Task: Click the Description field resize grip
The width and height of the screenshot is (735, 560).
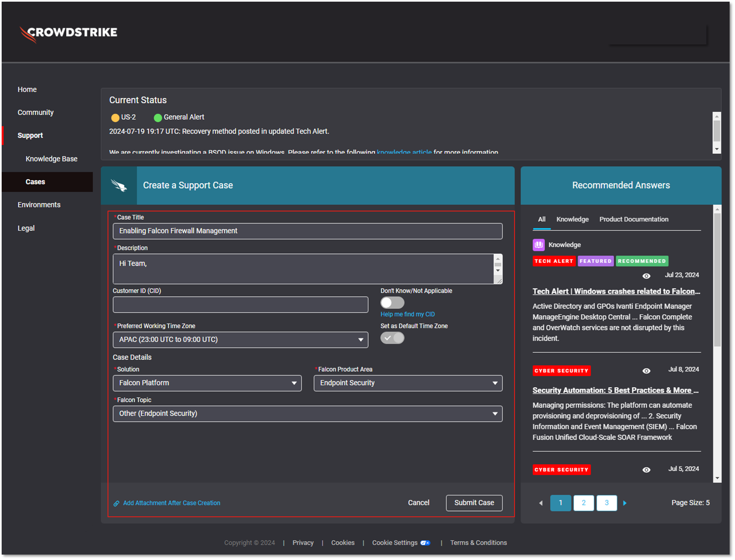Action: click(499, 281)
